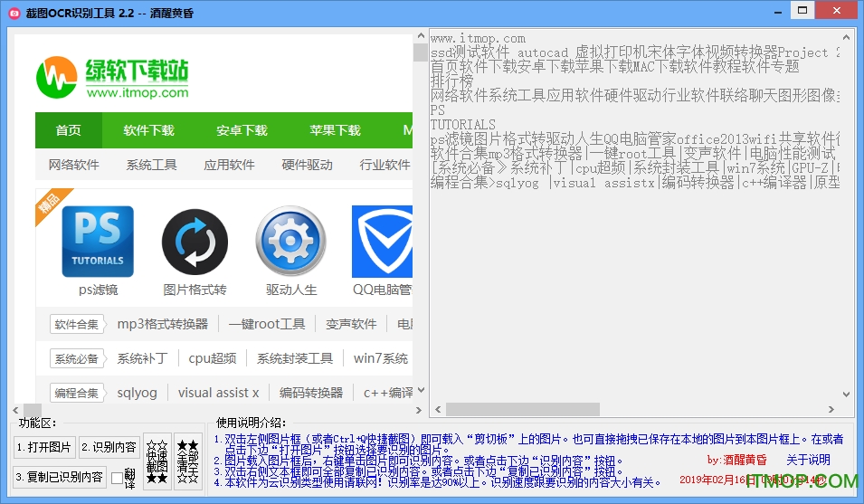Image resolution: width=864 pixels, height=504 pixels.
Task: Click the image pane's horizontal scroll-right arrow
Action: tap(418, 411)
